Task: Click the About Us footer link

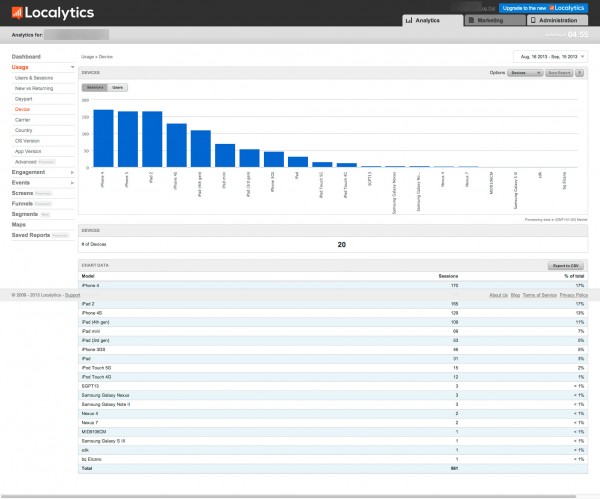Action: point(499,295)
